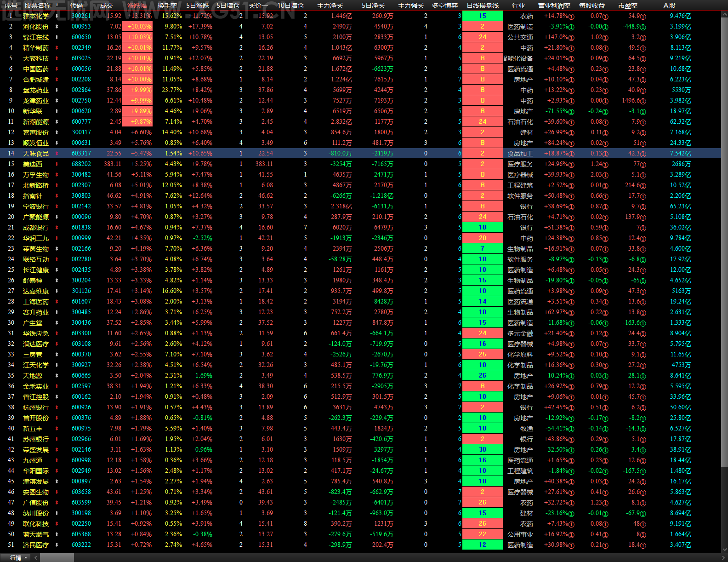728x562 pixels.
Task: Click the red marker icon beside 天味食品
Action: point(57,154)
